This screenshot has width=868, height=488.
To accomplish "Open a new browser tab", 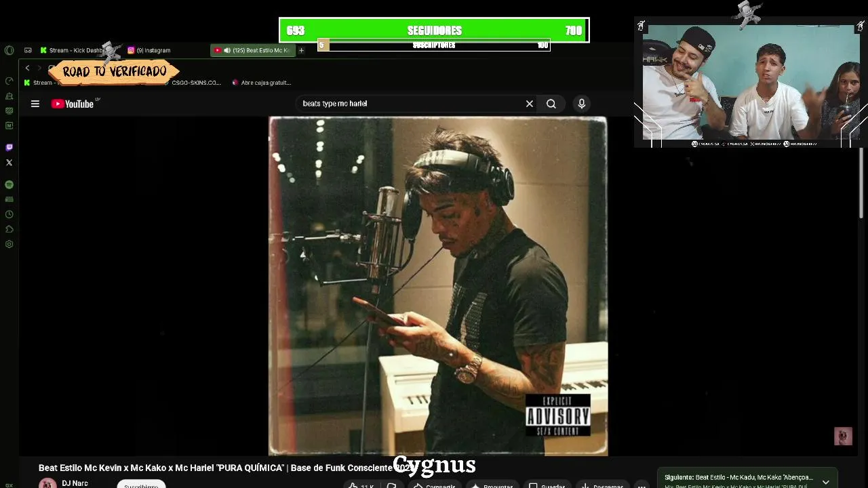I will coord(301,50).
